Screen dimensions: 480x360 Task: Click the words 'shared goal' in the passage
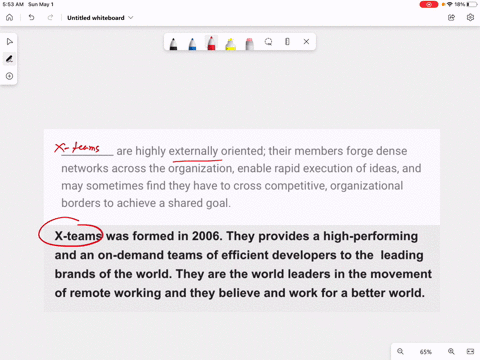199,203
